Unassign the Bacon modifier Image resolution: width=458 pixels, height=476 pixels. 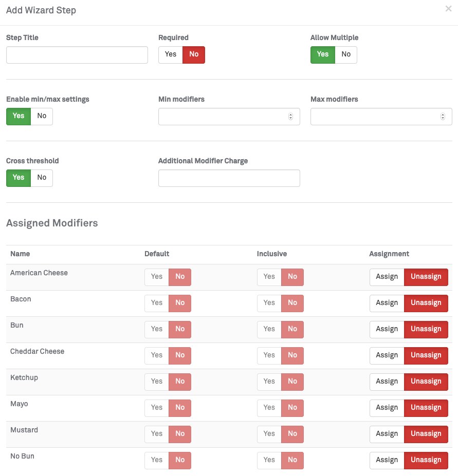[x=426, y=303]
